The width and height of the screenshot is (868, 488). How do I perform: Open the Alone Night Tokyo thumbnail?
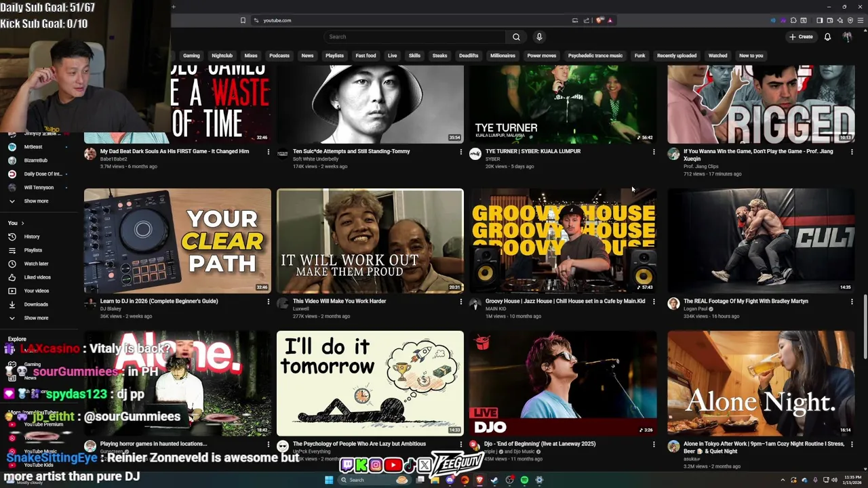point(761,383)
